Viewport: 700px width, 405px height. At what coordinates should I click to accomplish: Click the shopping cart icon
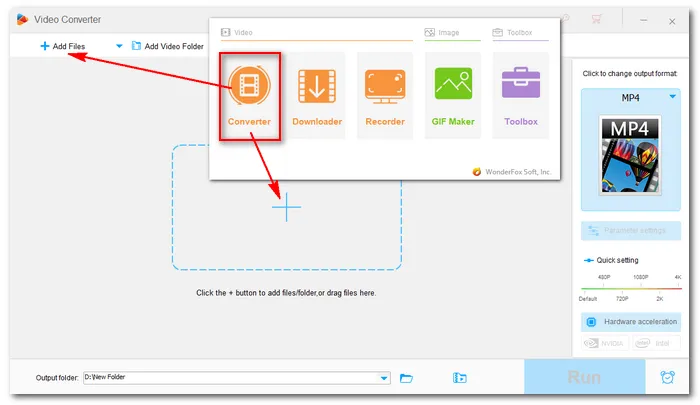(x=596, y=19)
